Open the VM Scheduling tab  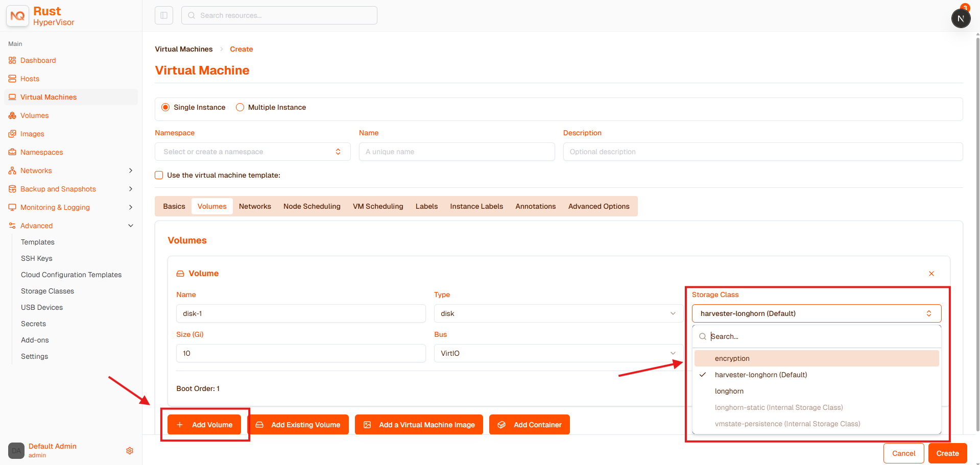(378, 206)
